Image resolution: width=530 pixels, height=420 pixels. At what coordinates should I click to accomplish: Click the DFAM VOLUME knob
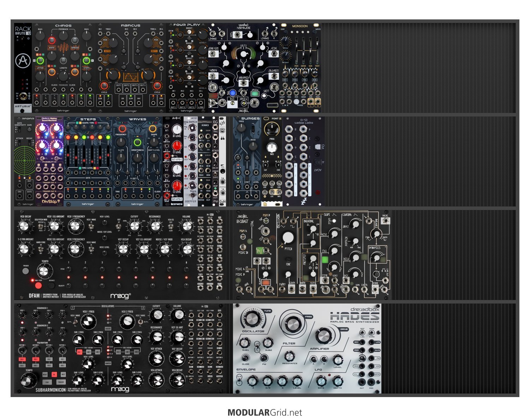(x=186, y=227)
